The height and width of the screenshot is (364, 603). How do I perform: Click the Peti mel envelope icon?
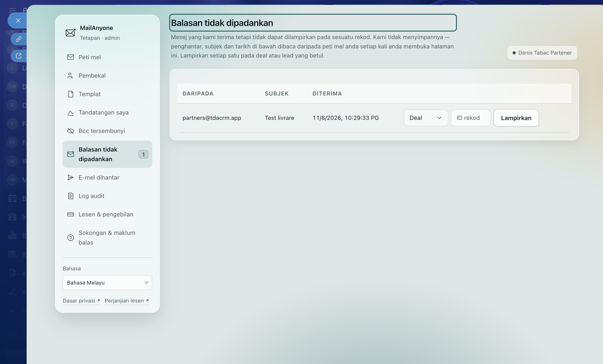[70, 57]
